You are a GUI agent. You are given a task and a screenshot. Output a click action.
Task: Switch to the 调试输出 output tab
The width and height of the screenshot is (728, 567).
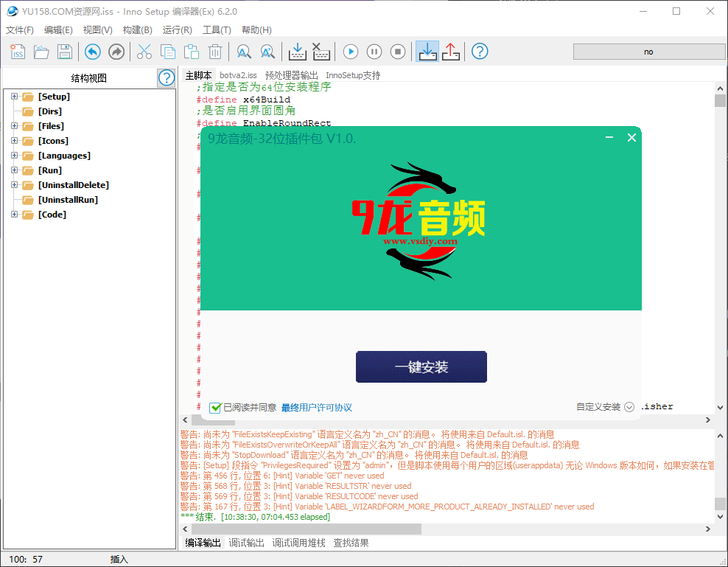pyautogui.click(x=246, y=543)
